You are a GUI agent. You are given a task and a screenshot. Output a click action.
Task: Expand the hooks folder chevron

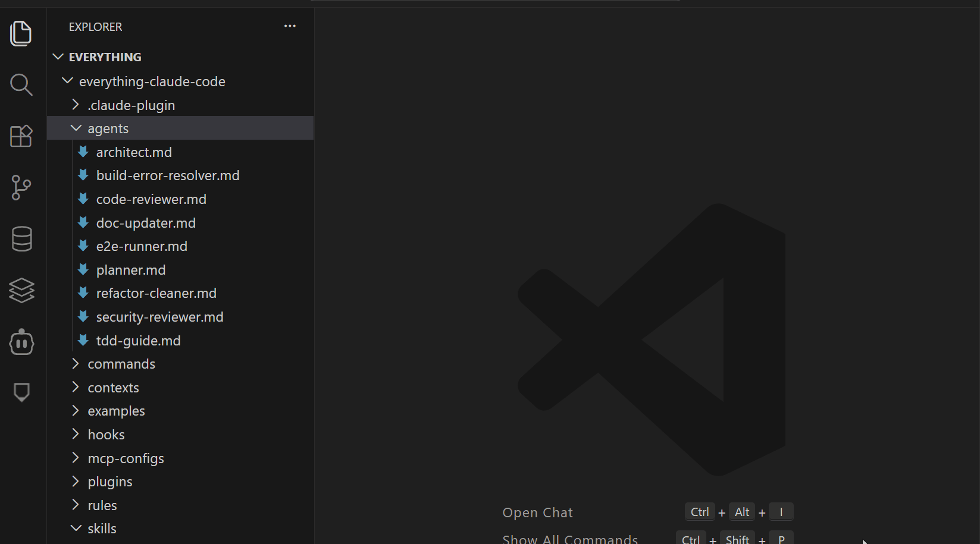(x=76, y=434)
